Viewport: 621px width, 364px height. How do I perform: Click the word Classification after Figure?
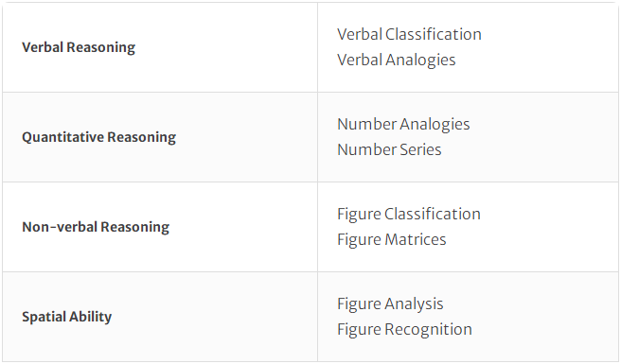(x=433, y=214)
